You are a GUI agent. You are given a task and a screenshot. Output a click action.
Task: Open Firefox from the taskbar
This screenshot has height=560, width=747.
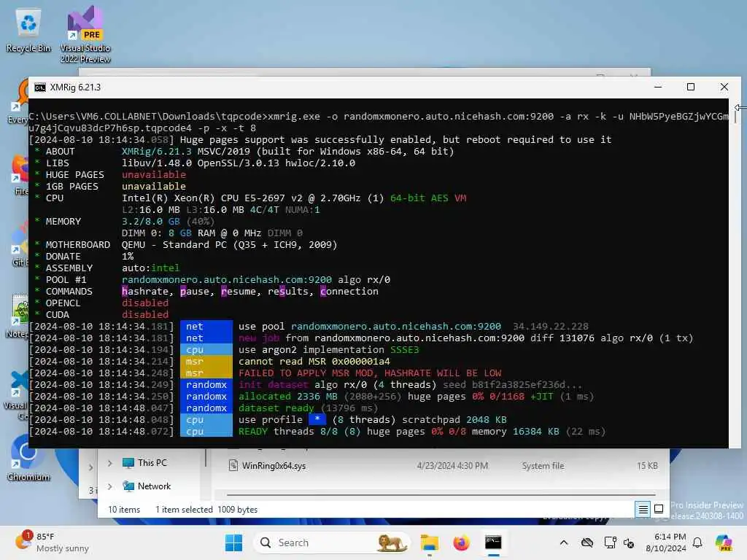point(461,542)
